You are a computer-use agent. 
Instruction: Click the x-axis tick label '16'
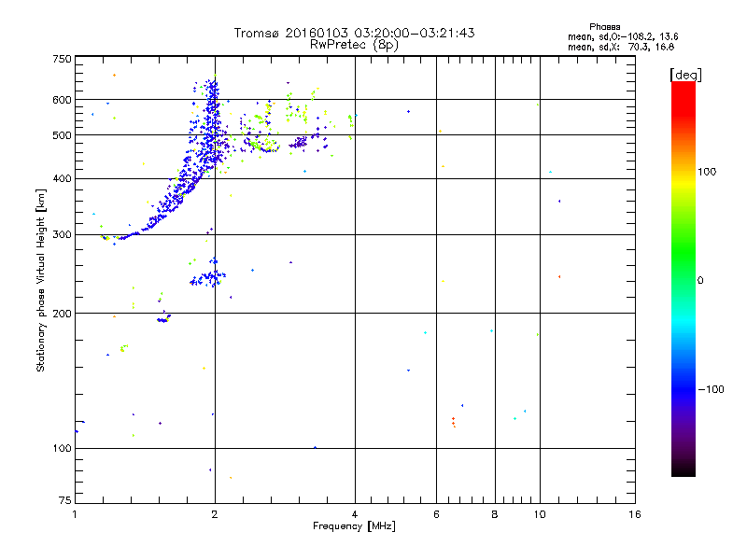[x=635, y=514]
